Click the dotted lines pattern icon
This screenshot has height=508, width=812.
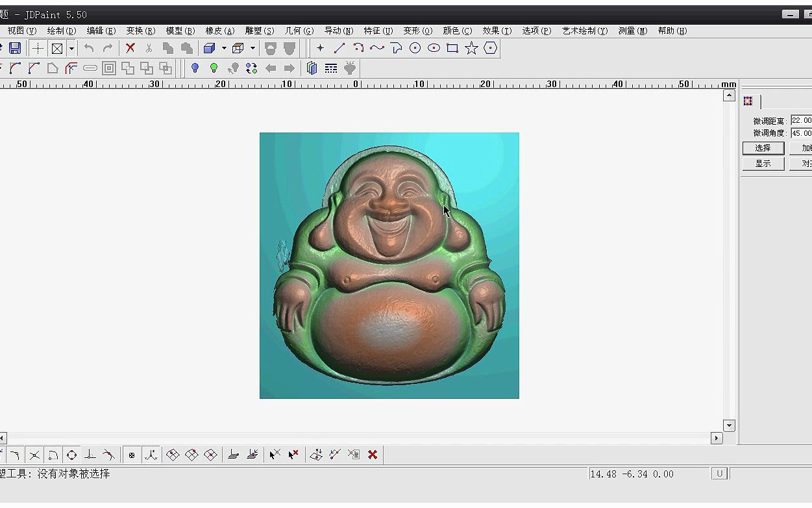pyautogui.click(x=331, y=68)
